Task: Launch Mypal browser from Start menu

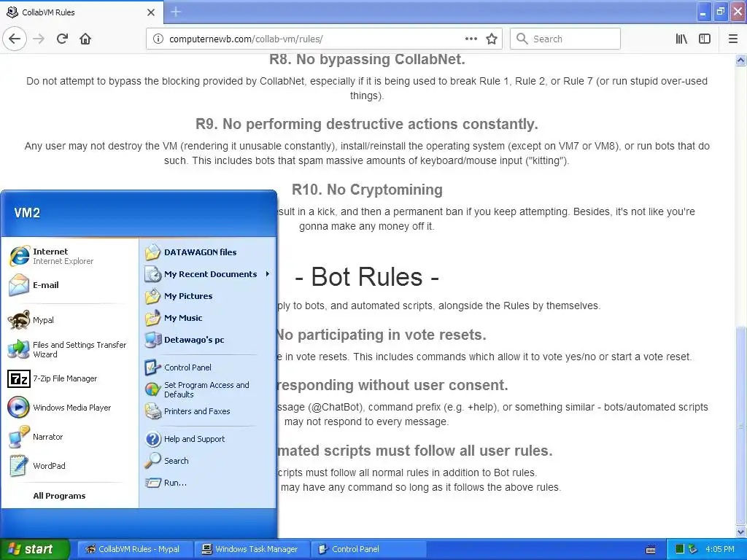Action: pos(69,320)
